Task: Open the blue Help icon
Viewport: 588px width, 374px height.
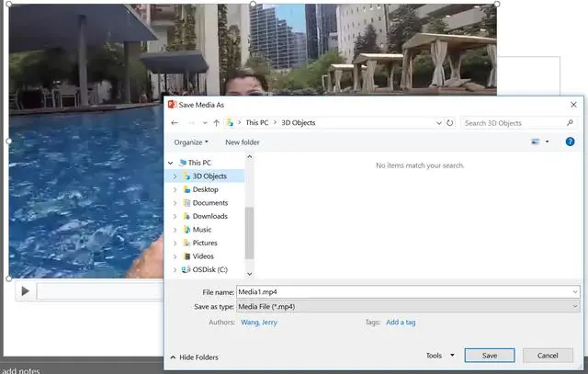Action: point(570,142)
